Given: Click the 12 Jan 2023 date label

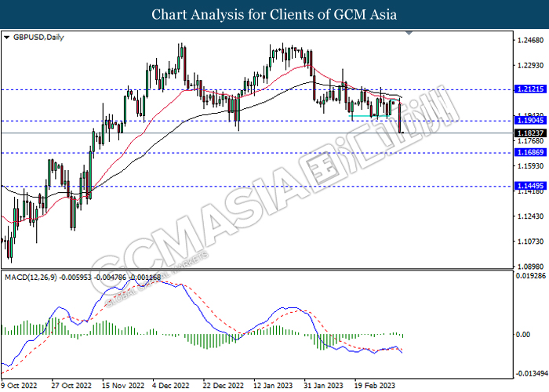Looking at the screenshot, I should tap(273, 386).
